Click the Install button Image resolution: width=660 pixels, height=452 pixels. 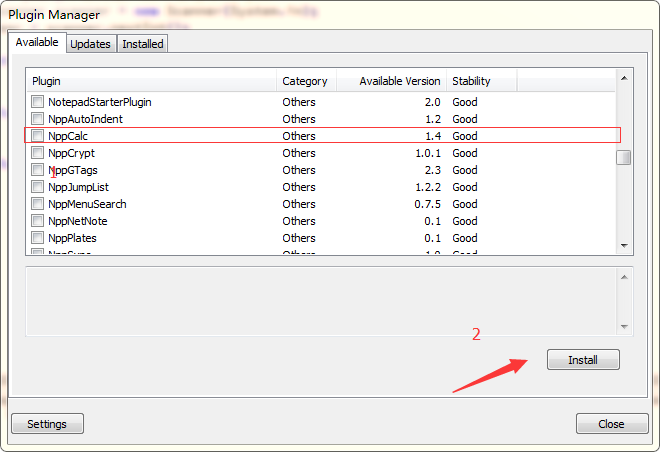[x=583, y=360]
